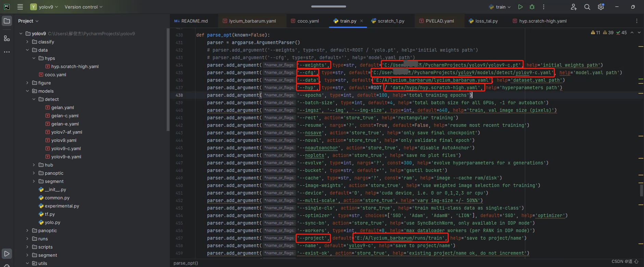The height and width of the screenshot is (267, 644).
Task: Open the Structure tool window icon
Action: (x=7, y=38)
